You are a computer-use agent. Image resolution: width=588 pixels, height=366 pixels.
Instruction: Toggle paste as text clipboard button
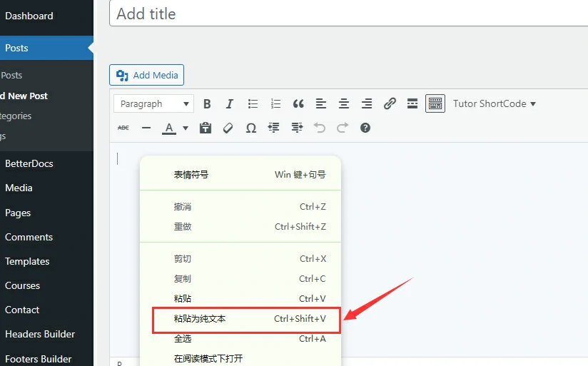[206, 128]
